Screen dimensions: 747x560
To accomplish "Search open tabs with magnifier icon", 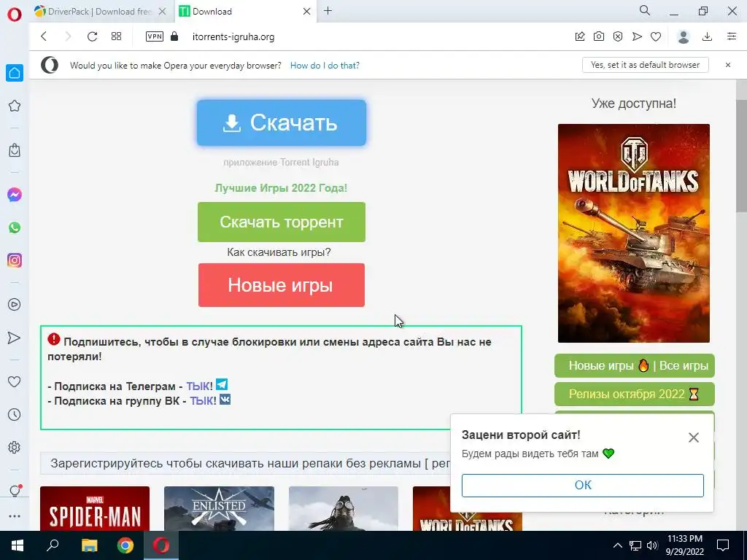I will [645, 10].
